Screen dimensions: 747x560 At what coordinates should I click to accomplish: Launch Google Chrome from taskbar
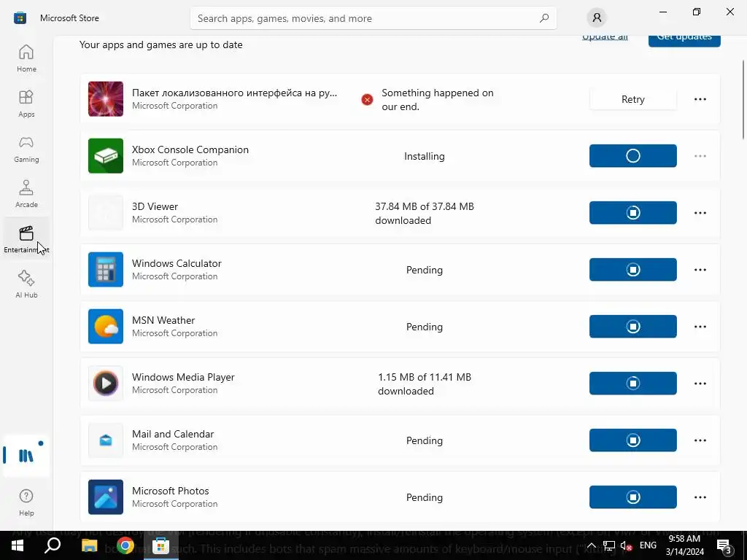tap(125, 545)
